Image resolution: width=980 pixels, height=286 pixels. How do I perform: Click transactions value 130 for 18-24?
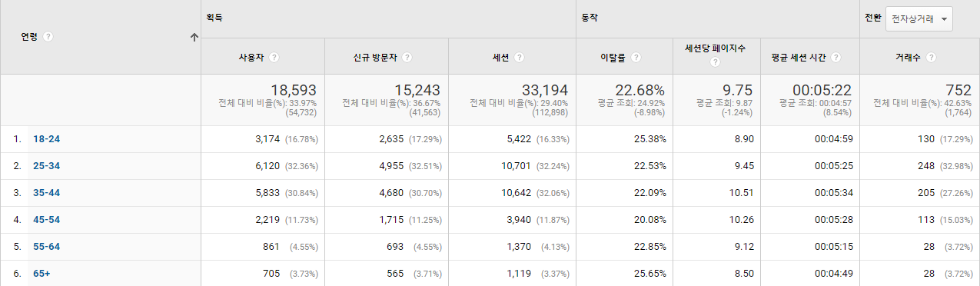tap(926, 139)
